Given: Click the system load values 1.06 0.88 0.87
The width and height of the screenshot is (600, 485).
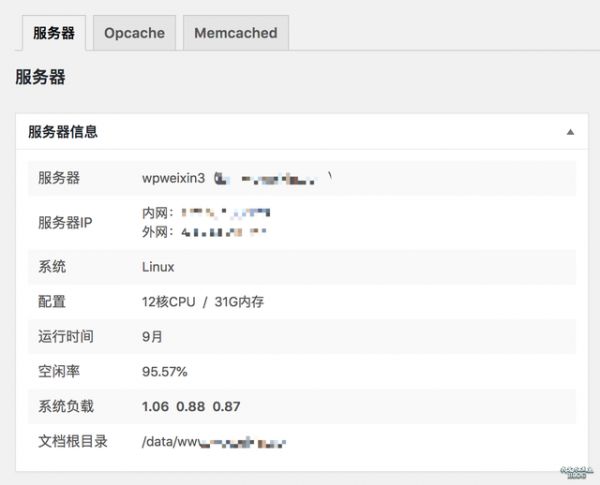Looking at the screenshot, I should click(x=191, y=407).
